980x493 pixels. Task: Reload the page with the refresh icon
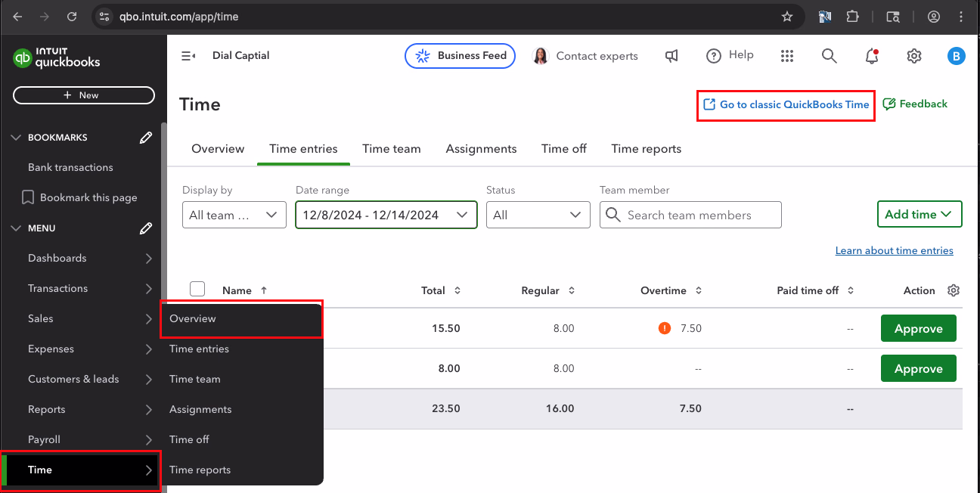(x=72, y=16)
